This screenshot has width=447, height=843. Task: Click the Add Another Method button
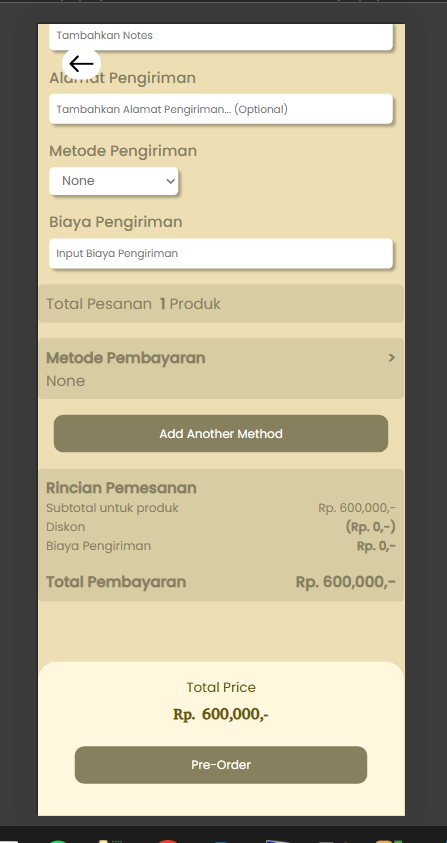pyautogui.click(x=221, y=433)
